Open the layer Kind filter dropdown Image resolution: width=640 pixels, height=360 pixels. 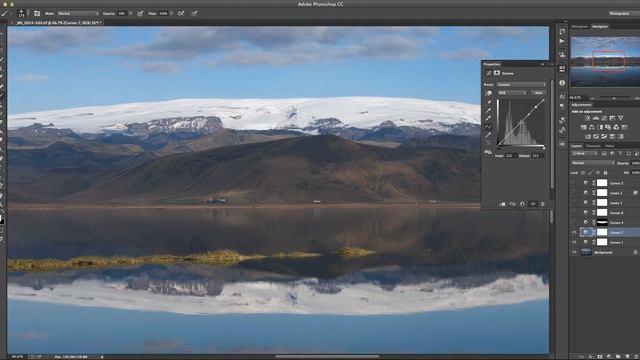584,153
